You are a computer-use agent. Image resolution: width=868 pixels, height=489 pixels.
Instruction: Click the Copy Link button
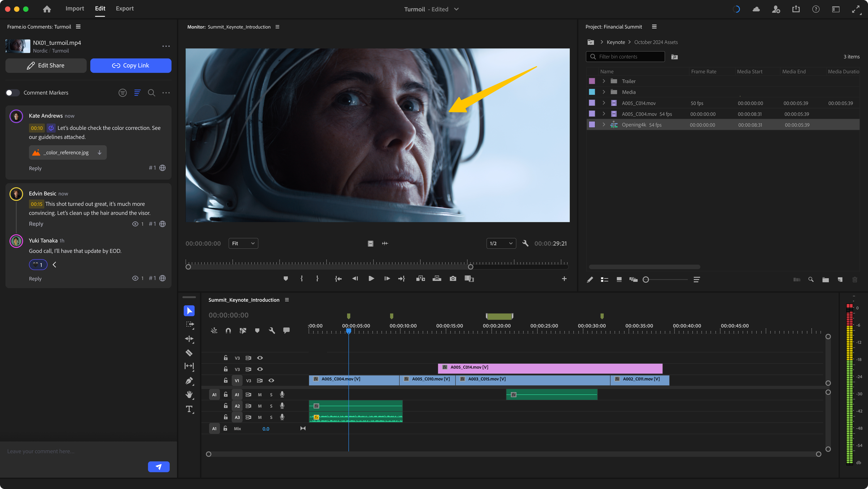[x=131, y=65]
